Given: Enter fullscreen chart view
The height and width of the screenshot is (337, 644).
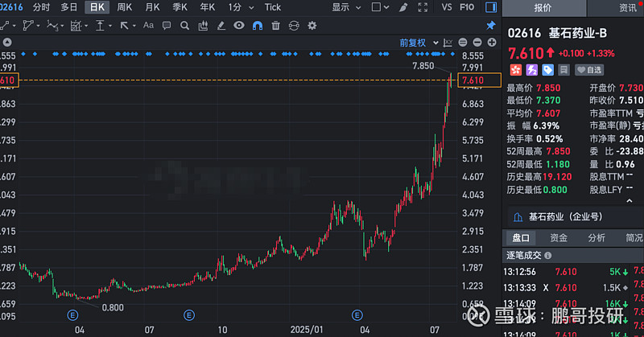Looking at the screenshot, I should (423, 7).
